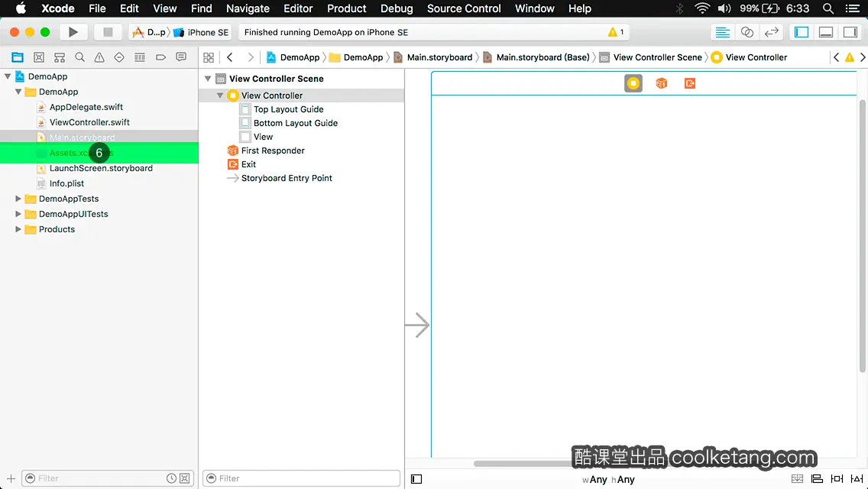The width and height of the screenshot is (868, 489).
Task: Toggle the Navigator pane visibility
Action: point(802,32)
